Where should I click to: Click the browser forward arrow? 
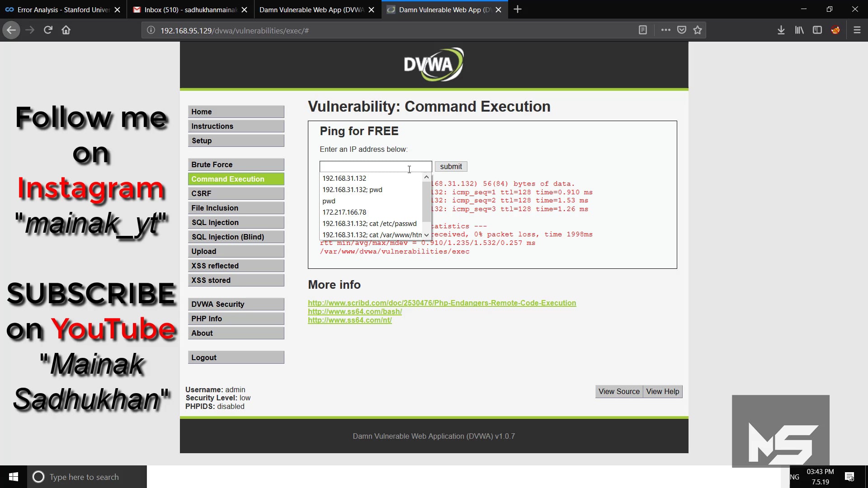30,30
